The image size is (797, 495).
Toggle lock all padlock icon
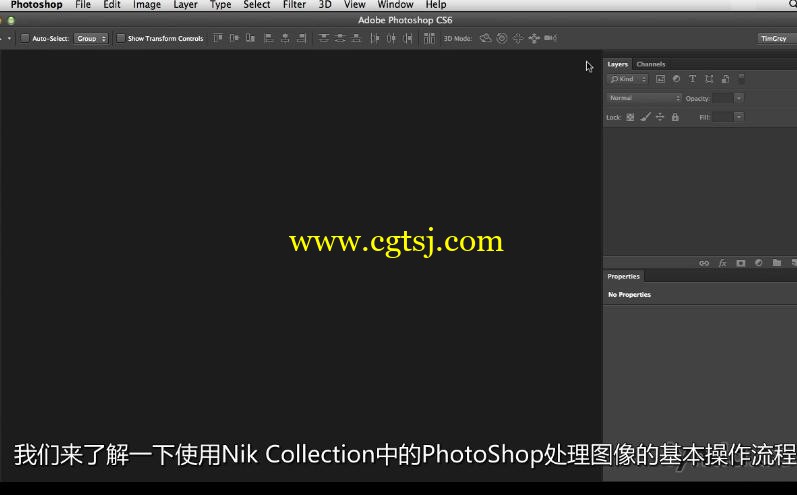[x=675, y=117]
